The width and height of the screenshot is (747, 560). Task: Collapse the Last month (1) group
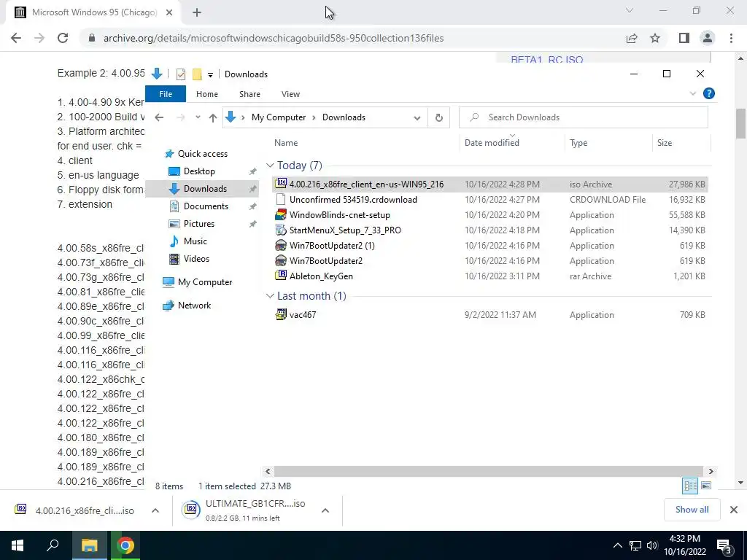270,296
